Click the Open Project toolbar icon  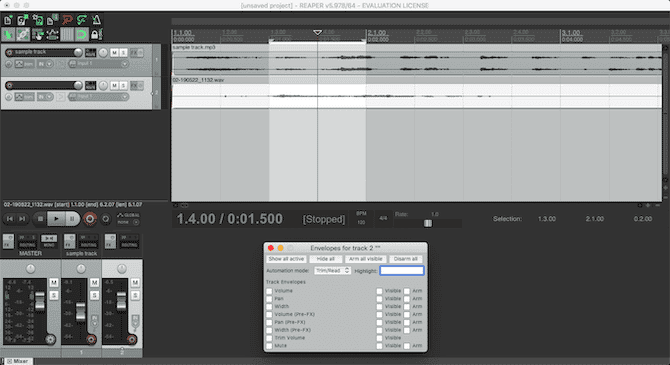22,20
